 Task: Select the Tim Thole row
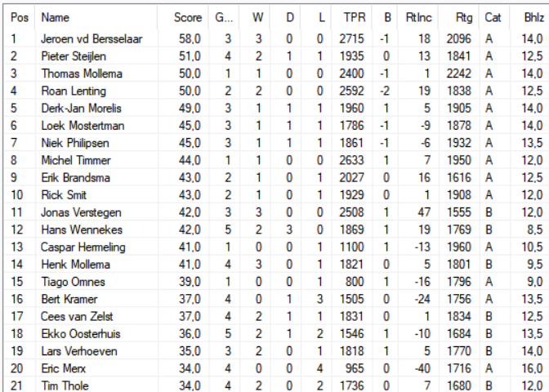(x=277, y=385)
